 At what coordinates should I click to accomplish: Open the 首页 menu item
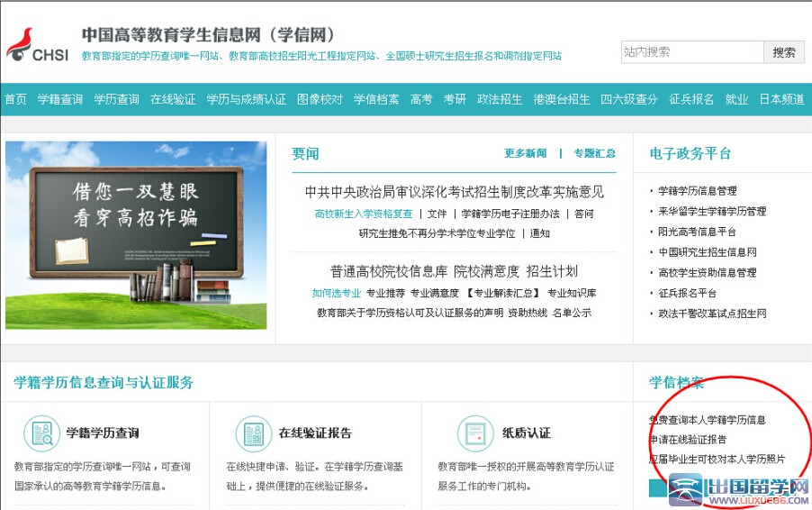coord(15,99)
